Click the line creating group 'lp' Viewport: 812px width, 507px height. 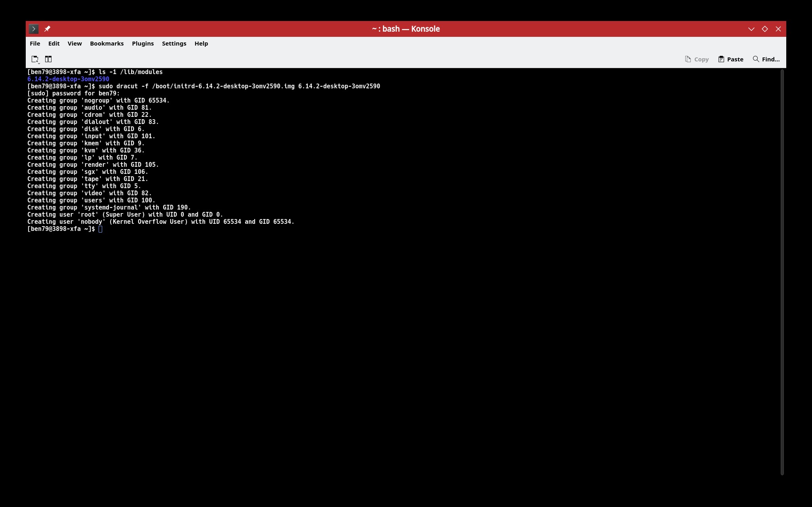[82, 158]
